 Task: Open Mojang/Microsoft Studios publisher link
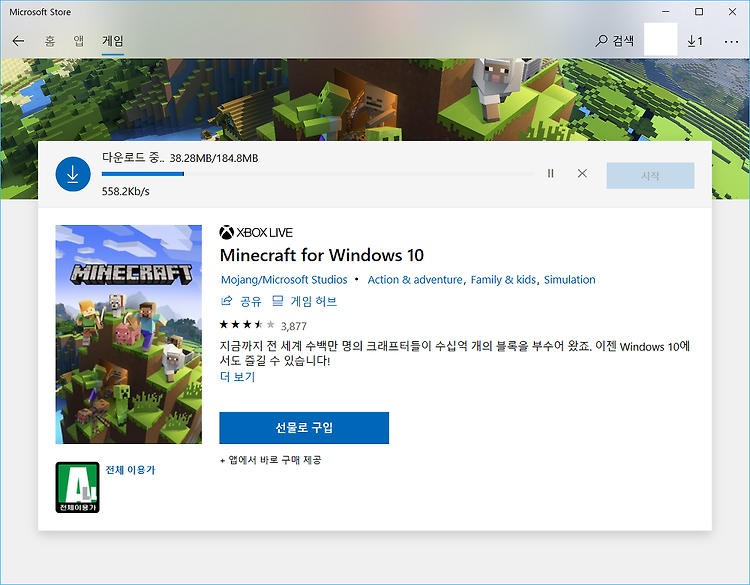(284, 280)
